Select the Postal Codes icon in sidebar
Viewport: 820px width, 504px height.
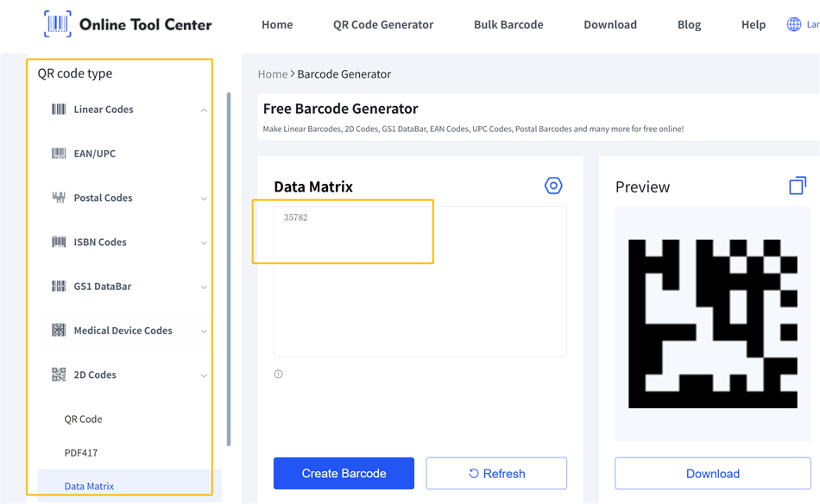pyautogui.click(x=59, y=197)
